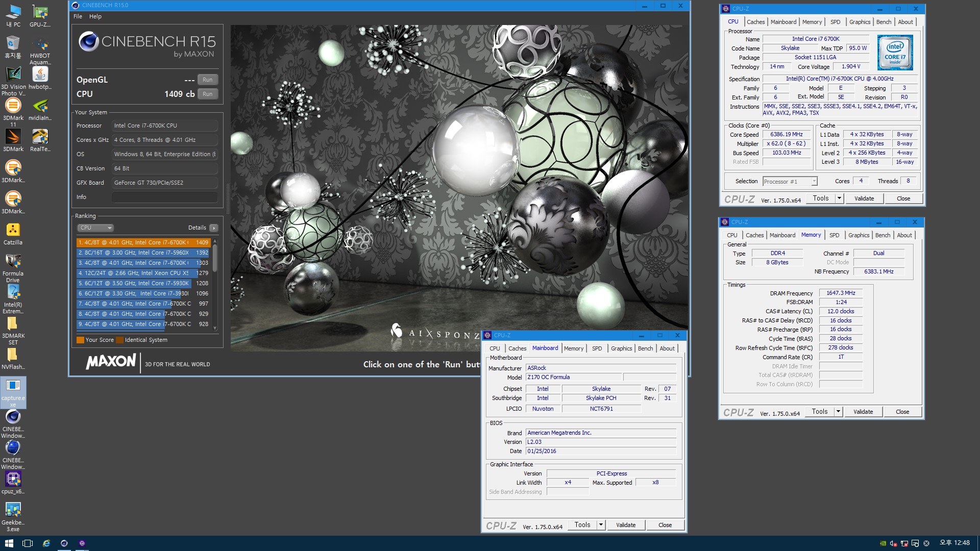Open HWBOT Aquamark desktop icon
980x551 pixels.
[40, 50]
